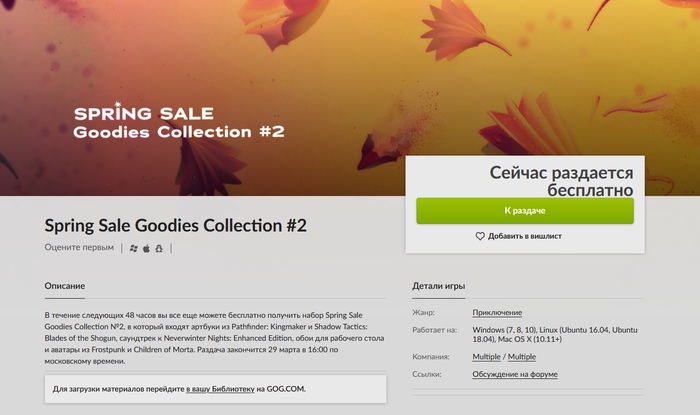Viewport: 700px width, 415px height.
Task: Click the Windows platform icon
Action: pos(134,247)
